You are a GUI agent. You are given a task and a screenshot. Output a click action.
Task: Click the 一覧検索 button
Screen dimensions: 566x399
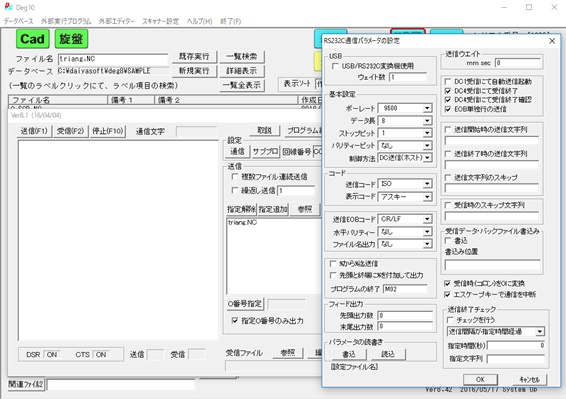[x=242, y=57]
